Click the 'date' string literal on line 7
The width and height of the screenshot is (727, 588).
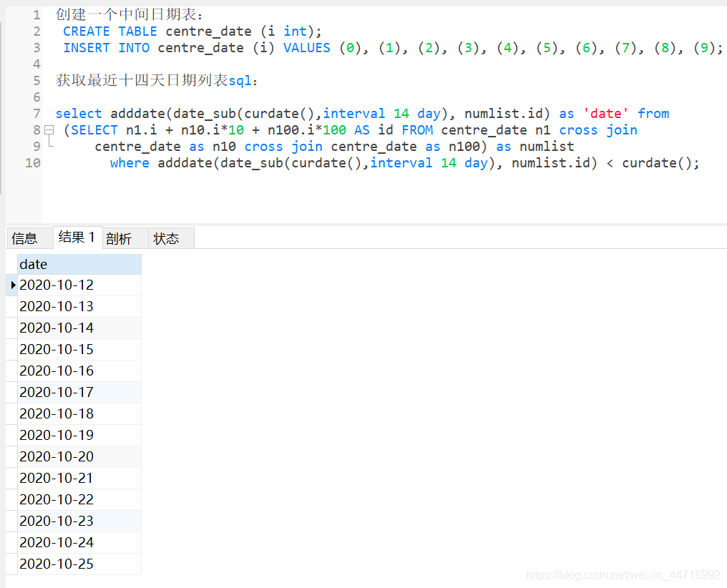tap(605, 114)
